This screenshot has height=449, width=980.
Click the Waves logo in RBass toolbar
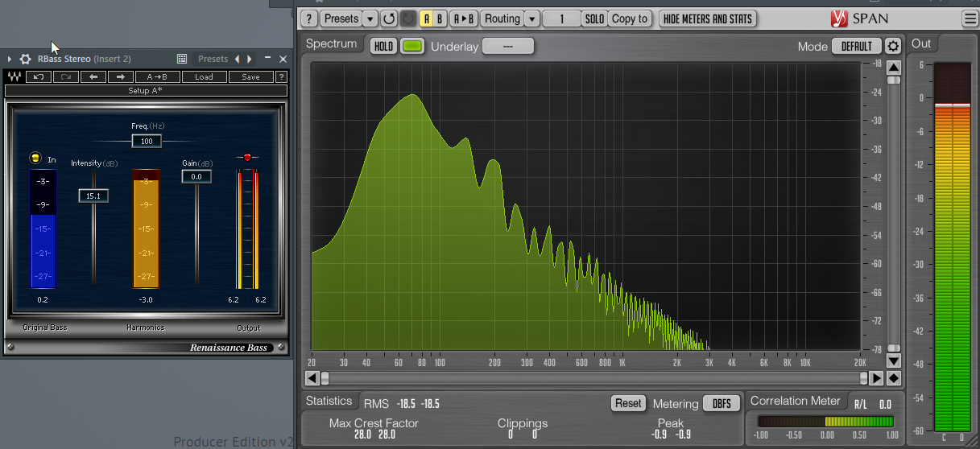pyautogui.click(x=14, y=77)
